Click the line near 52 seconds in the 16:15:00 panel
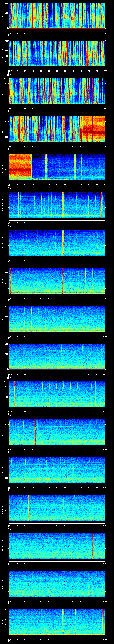The width and height of the screenshot is (114, 644). click(92, 546)
